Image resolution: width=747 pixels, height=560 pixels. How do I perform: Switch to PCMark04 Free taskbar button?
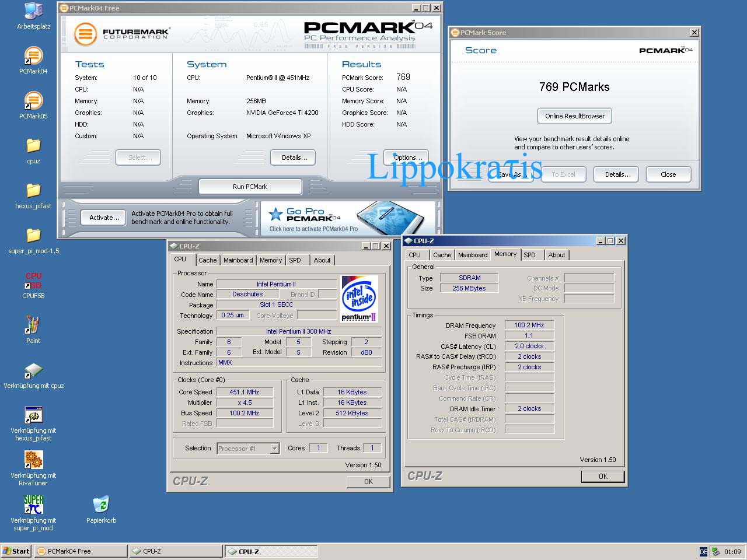coord(81,551)
